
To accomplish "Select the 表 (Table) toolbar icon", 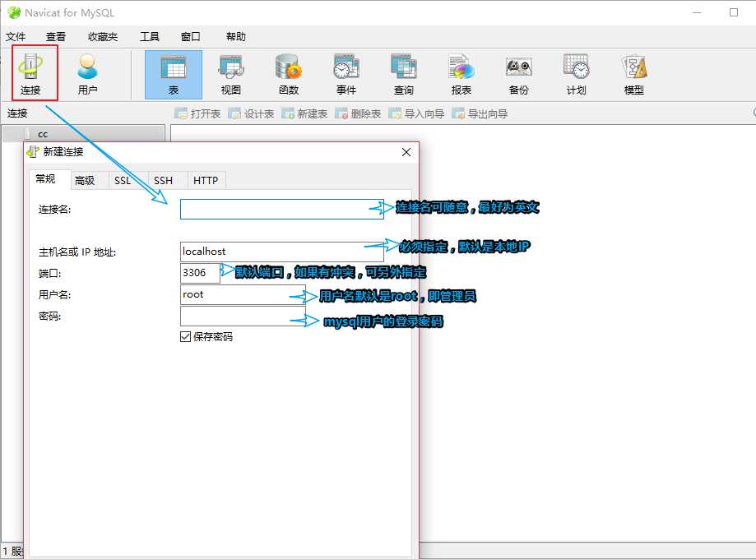I will tap(174, 75).
